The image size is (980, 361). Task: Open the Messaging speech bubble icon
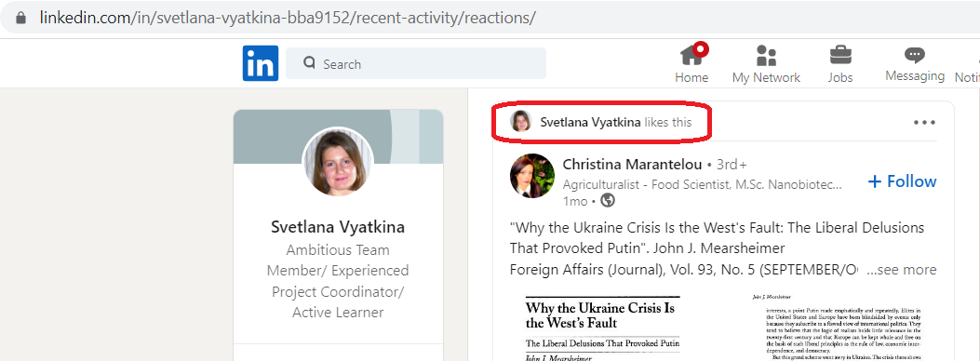(914, 56)
